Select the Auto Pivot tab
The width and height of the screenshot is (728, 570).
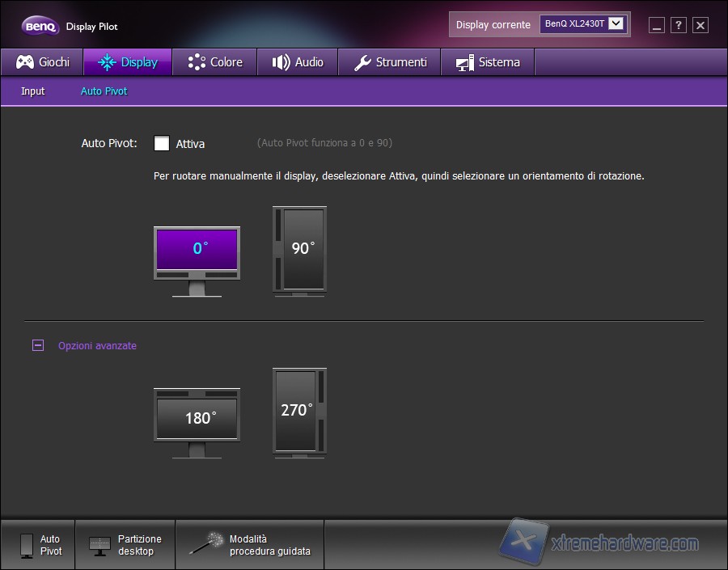click(x=104, y=91)
